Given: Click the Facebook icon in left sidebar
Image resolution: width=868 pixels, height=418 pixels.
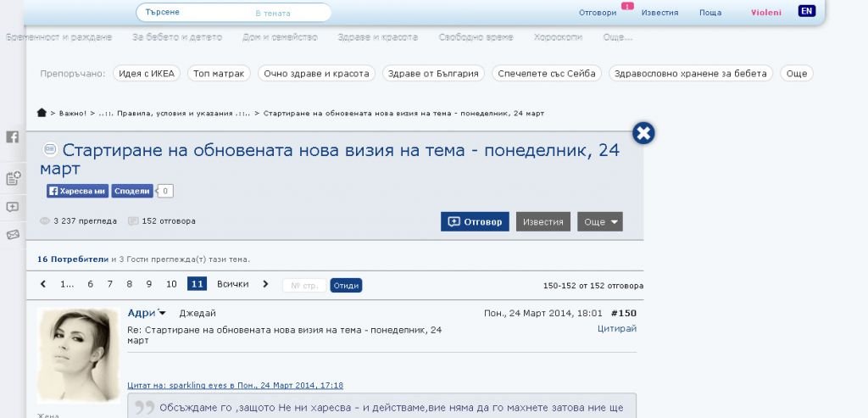Looking at the screenshot, I should [x=13, y=137].
